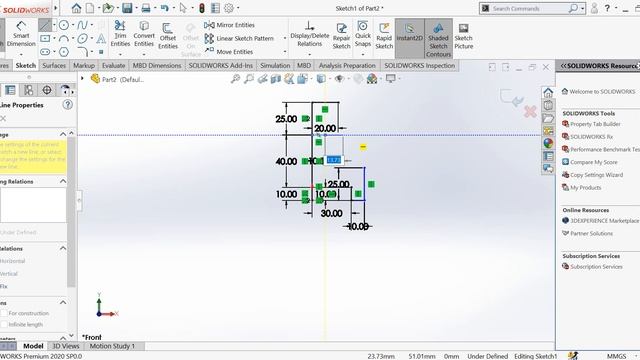Open the MBD Dimensions tab
The image size is (640, 360).
[x=157, y=65]
